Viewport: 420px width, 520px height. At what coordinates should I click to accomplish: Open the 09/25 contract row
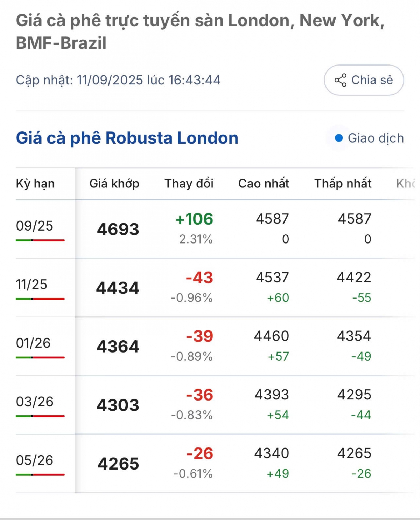215,229
